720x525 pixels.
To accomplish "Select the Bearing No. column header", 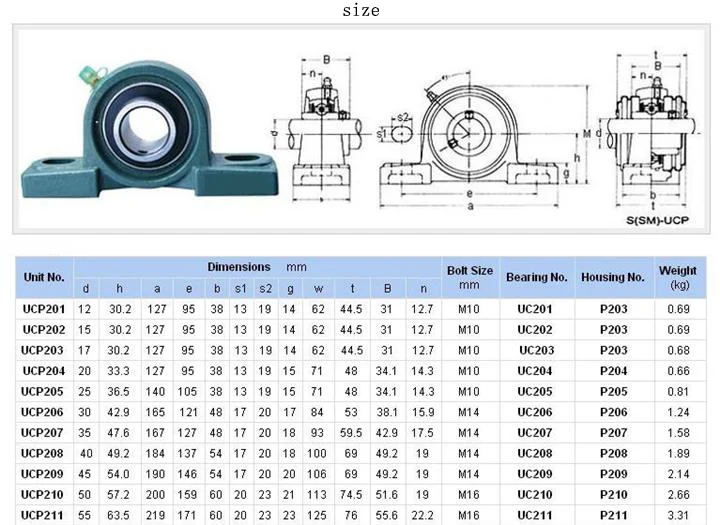I will coord(537,277).
